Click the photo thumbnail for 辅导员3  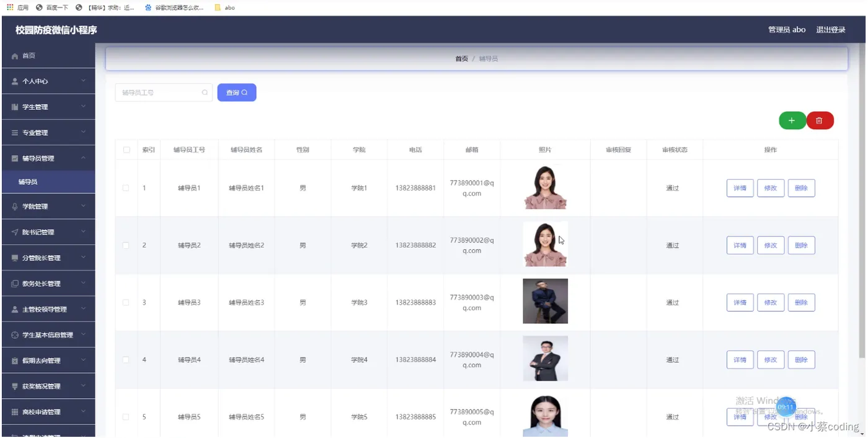[545, 301]
